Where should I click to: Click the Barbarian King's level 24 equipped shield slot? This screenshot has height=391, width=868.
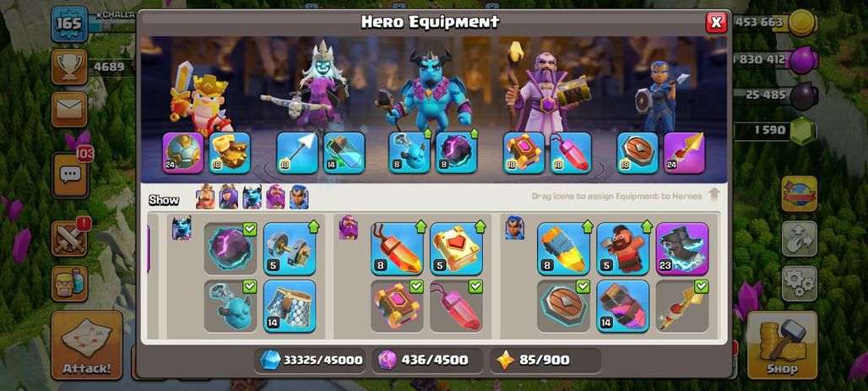pos(183,153)
